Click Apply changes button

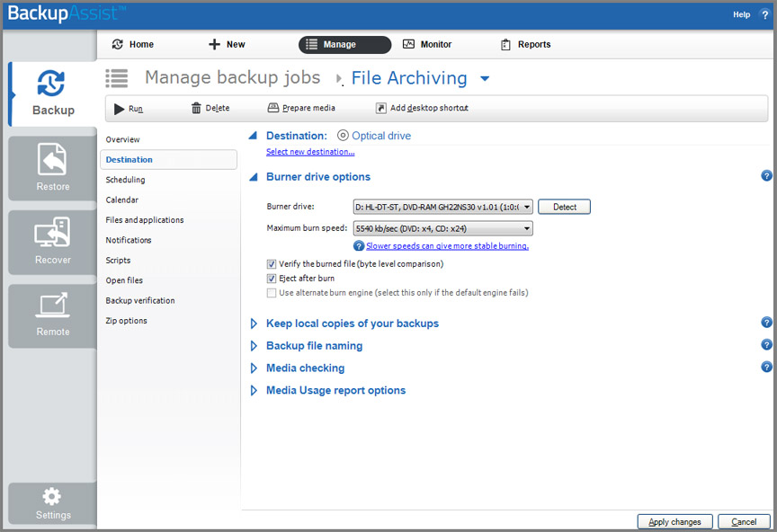674,521
